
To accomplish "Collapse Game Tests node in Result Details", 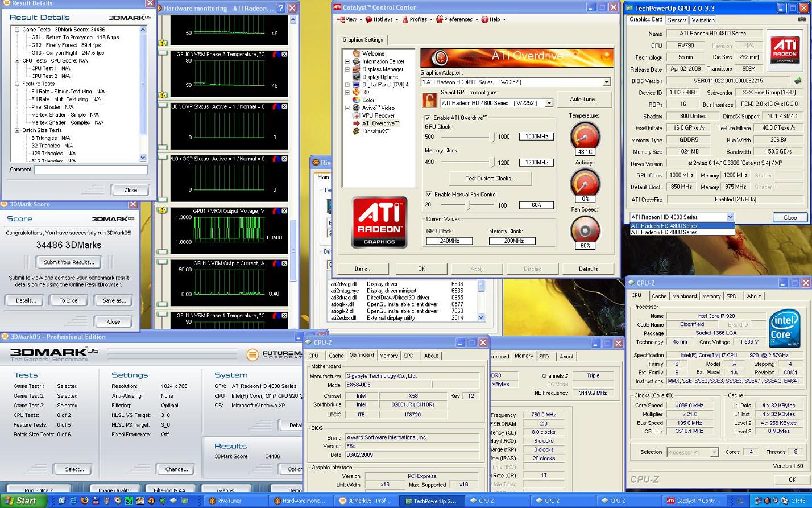I will point(17,30).
